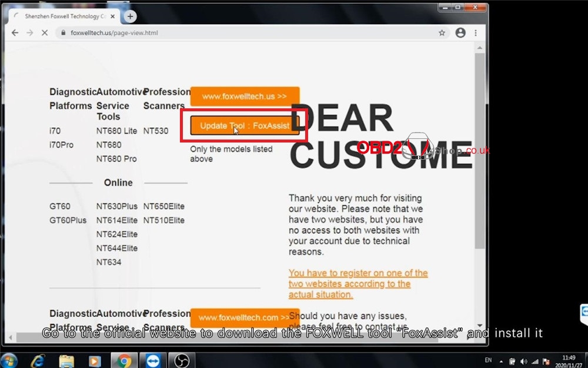The height and width of the screenshot is (368, 588).
Task: Launch Internet Explorer from the taskbar
Action: (x=38, y=360)
